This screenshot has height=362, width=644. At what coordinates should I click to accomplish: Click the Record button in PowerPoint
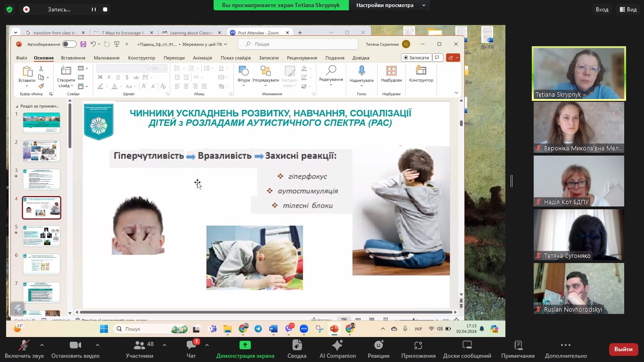click(x=416, y=58)
